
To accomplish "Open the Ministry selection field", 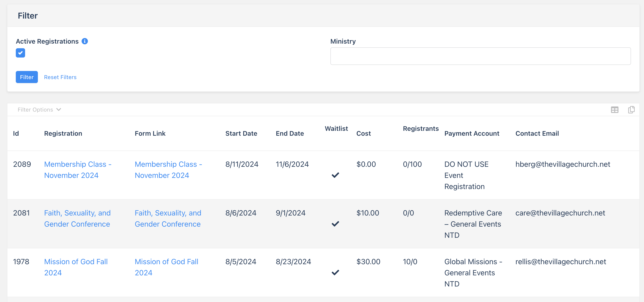I will point(480,56).
